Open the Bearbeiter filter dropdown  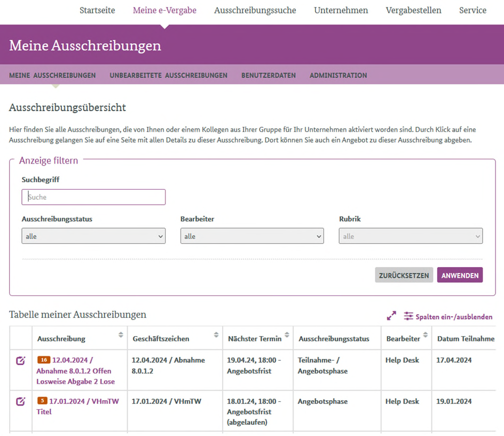coord(252,236)
